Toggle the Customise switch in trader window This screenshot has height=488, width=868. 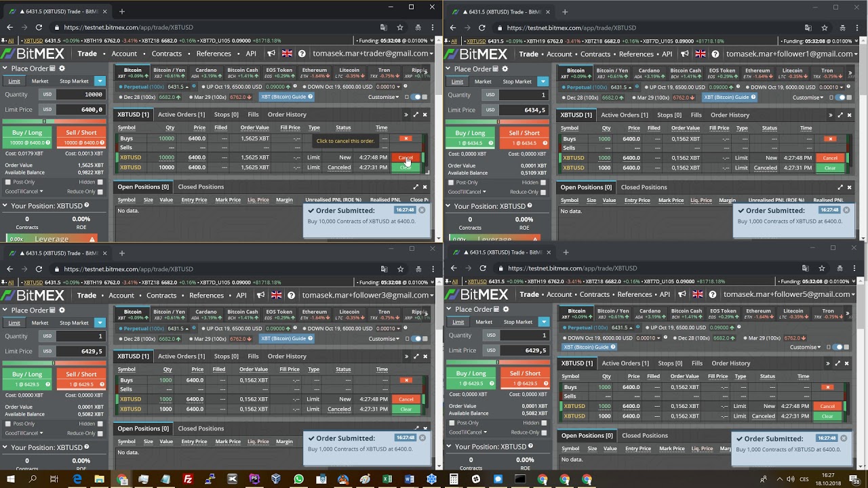(x=416, y=97)
